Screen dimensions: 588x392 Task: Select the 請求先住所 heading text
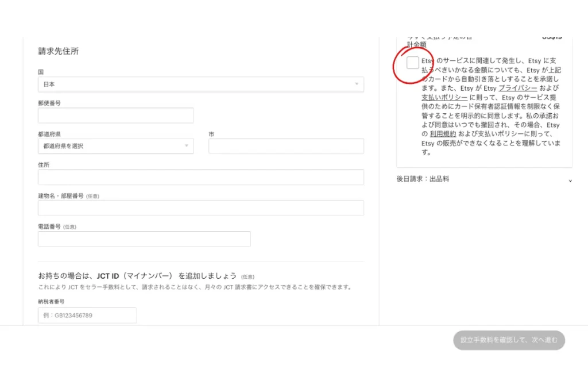(x=59, y=51)
